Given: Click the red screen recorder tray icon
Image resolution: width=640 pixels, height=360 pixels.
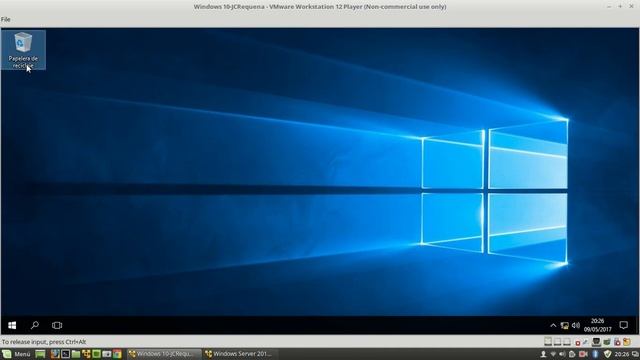Looking at the screenshot, I should tap(584, 354).
